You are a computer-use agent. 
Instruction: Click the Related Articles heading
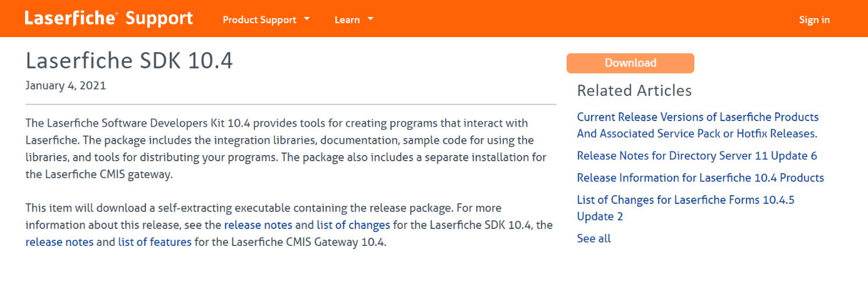(x=634, y=91)
